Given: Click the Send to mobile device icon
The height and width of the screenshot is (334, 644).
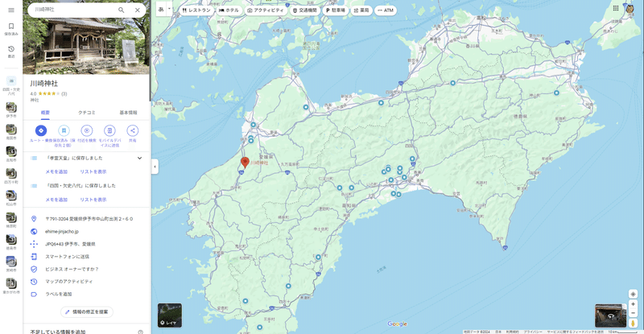Looking at the screenshot, I should (x=109, y=130).
